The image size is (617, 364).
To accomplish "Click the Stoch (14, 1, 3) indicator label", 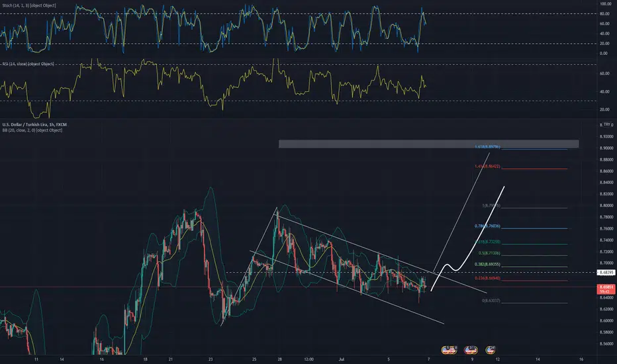I will point(29,5).
